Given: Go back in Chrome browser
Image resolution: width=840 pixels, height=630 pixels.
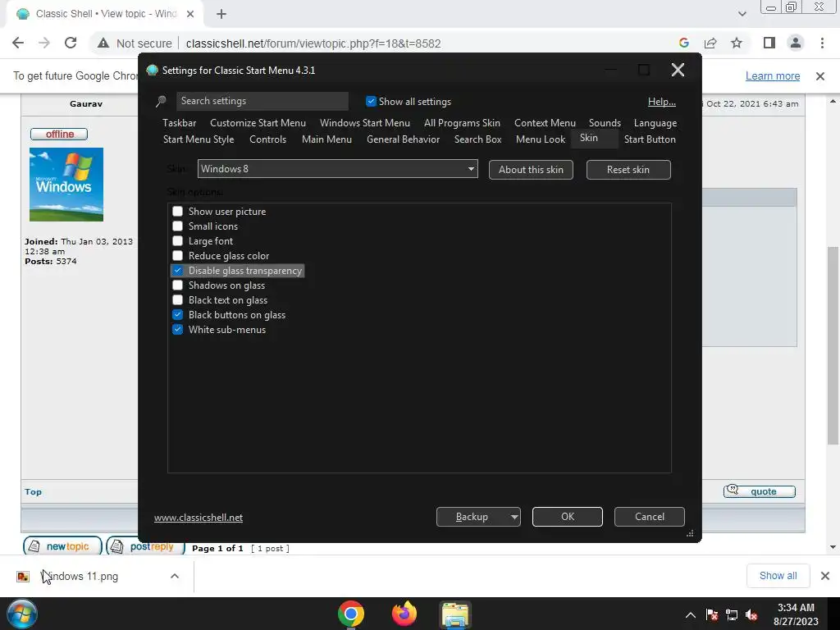Looking at the screenshot, I should coord(18,43).
